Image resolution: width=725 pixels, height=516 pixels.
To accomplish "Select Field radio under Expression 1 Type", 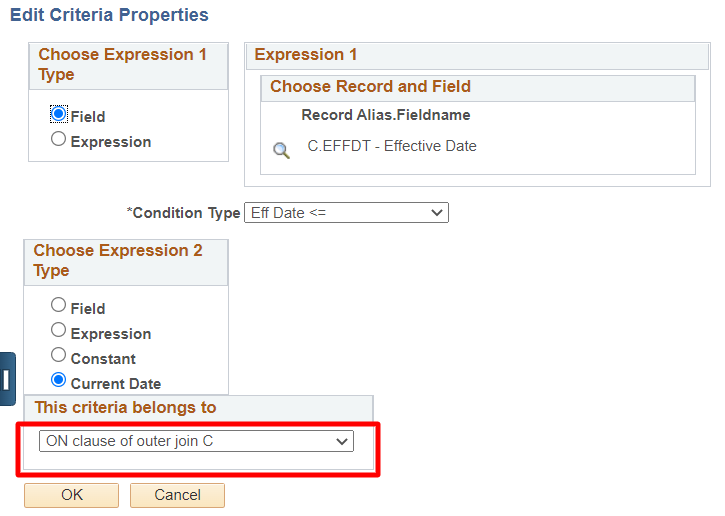I will [58, 114].
